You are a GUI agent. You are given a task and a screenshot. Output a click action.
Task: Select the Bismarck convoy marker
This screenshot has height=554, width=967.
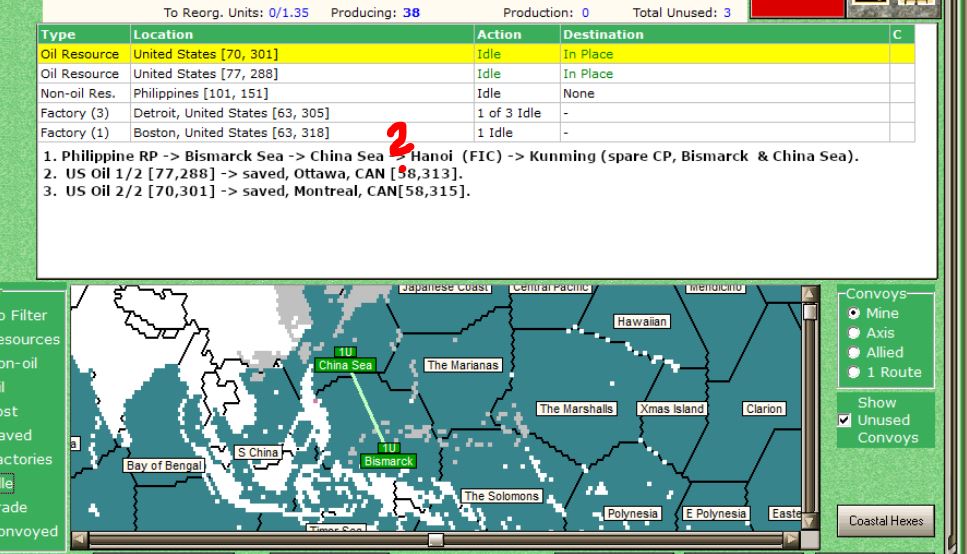(388, 461)
